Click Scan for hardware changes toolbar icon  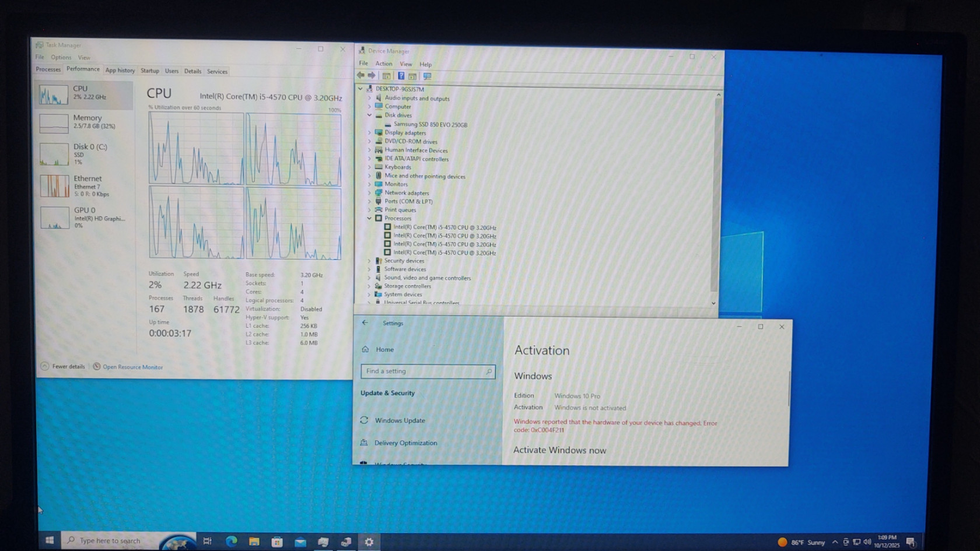427,76
